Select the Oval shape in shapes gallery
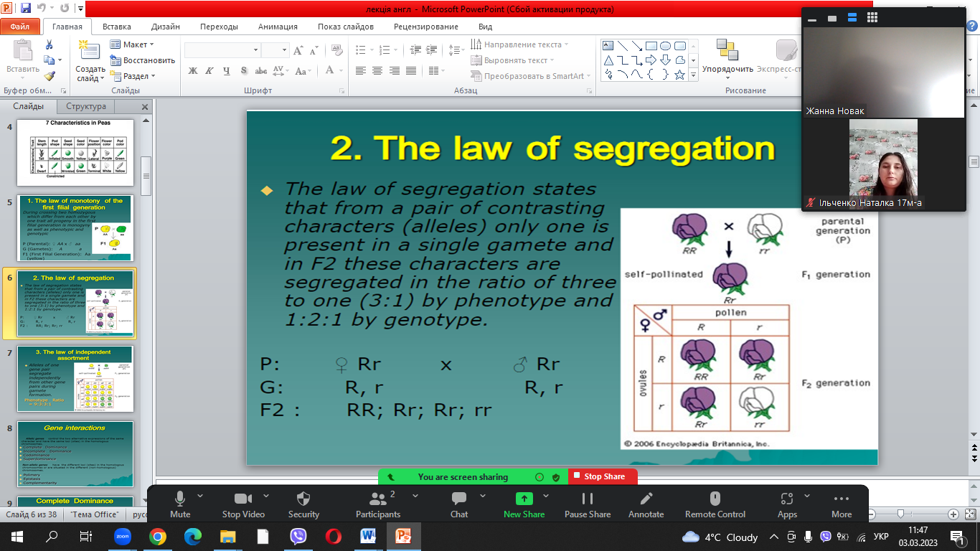This screenshot has height=551, width=980. (665, 46)
